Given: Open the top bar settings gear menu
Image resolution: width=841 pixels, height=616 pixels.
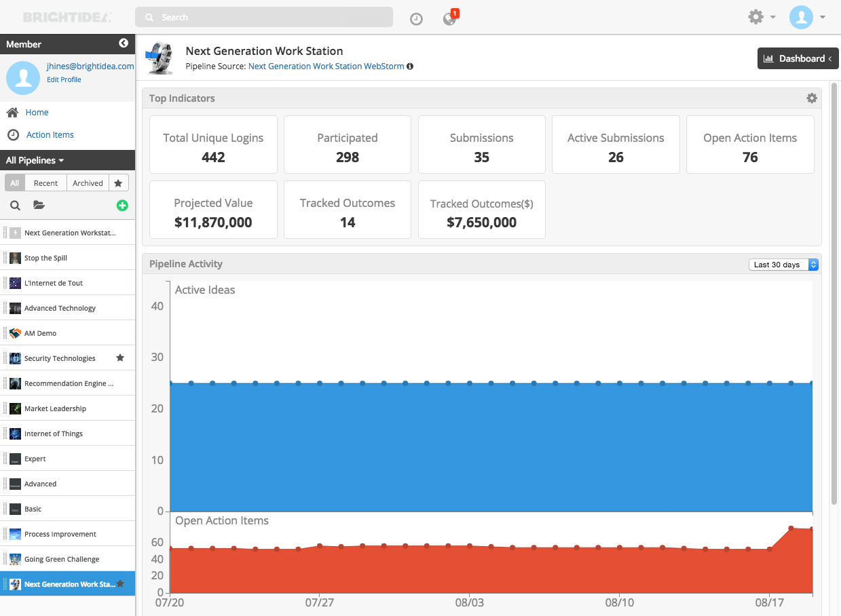Looking at the screenshot, I should click(762, 17).
